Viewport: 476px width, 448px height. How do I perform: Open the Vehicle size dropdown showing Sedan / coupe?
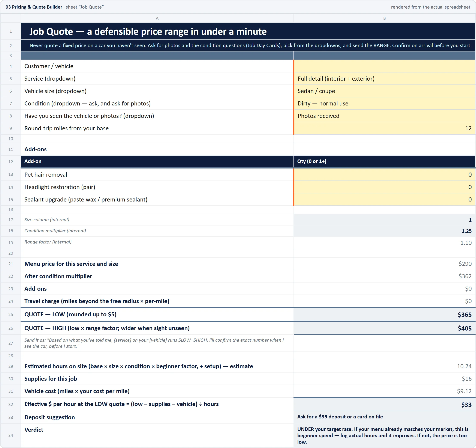pyautogui.click(x=385, y=91)
